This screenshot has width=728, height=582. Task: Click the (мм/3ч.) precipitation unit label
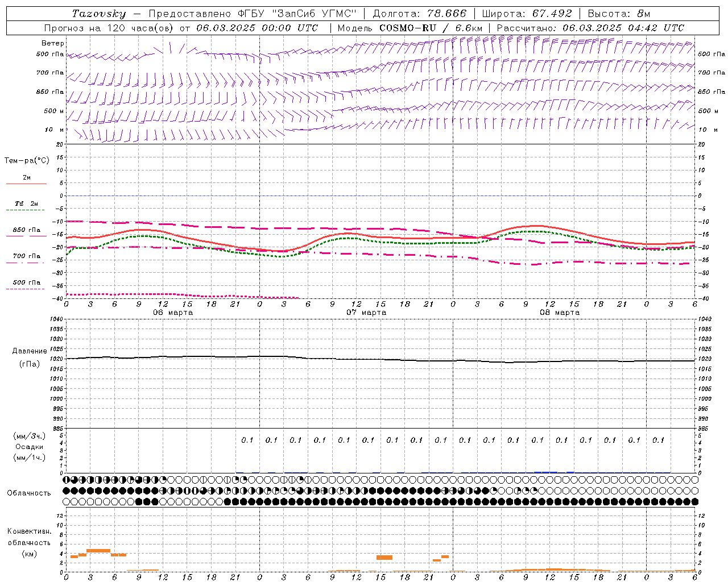(x=30, y=436)
